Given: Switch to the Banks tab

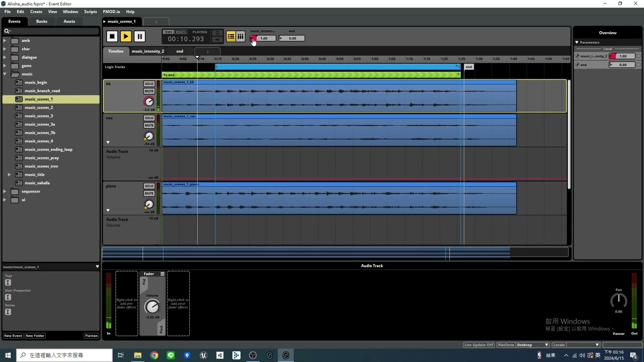Looking at the screenshot, I should 42,21.
